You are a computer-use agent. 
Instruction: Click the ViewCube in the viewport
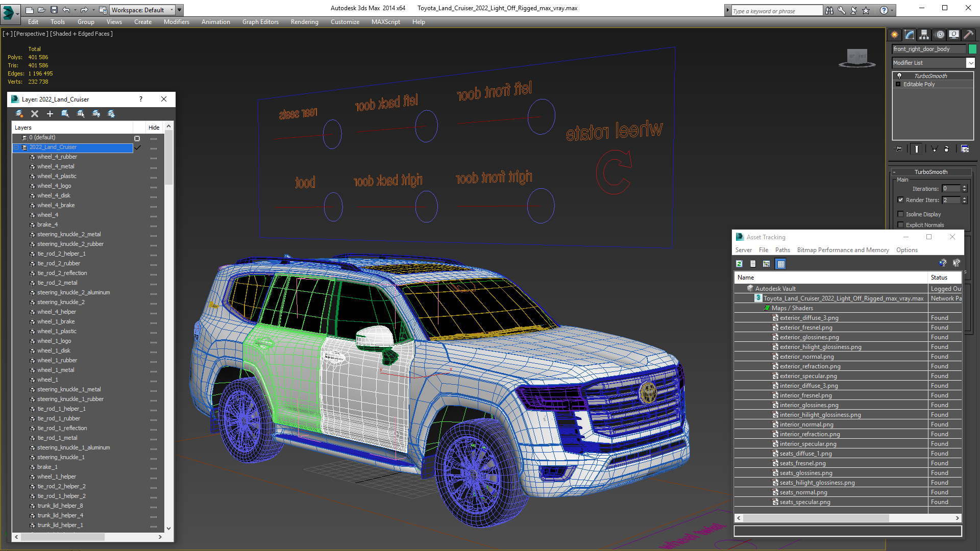tap(857, 58)
